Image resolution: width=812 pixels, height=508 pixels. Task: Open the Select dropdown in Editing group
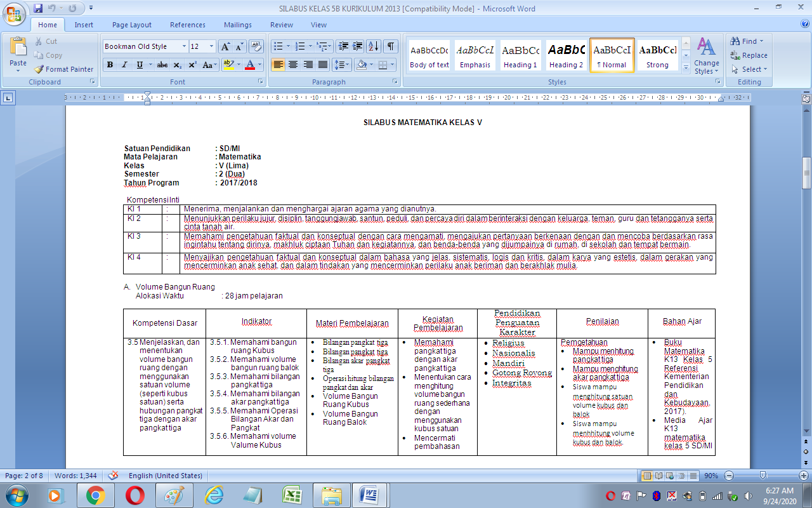749,69
